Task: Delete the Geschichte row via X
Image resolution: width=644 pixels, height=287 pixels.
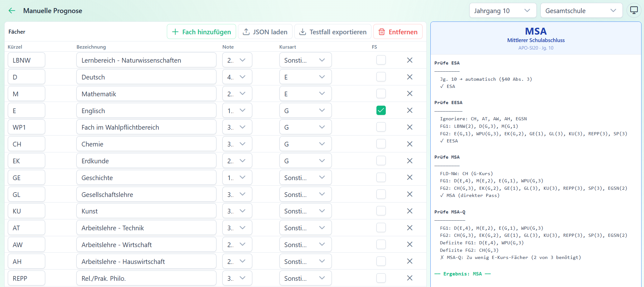Action: tap(410, 177)
